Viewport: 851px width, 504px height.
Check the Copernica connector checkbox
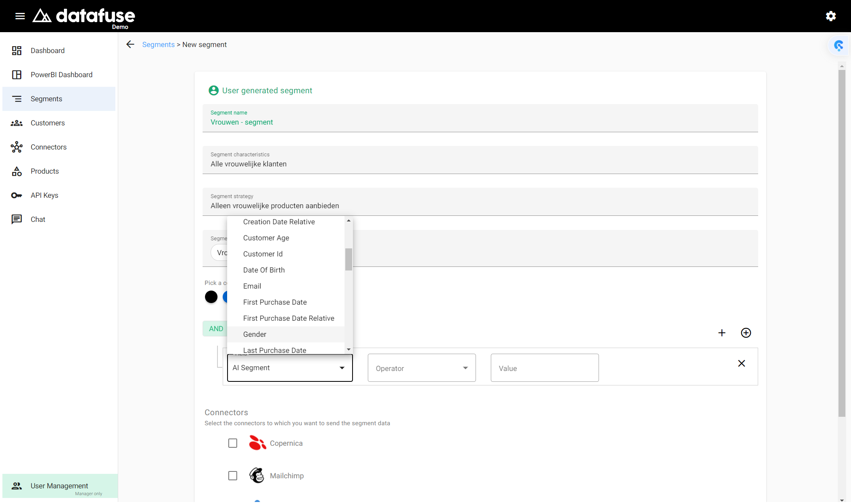point(233,443)
